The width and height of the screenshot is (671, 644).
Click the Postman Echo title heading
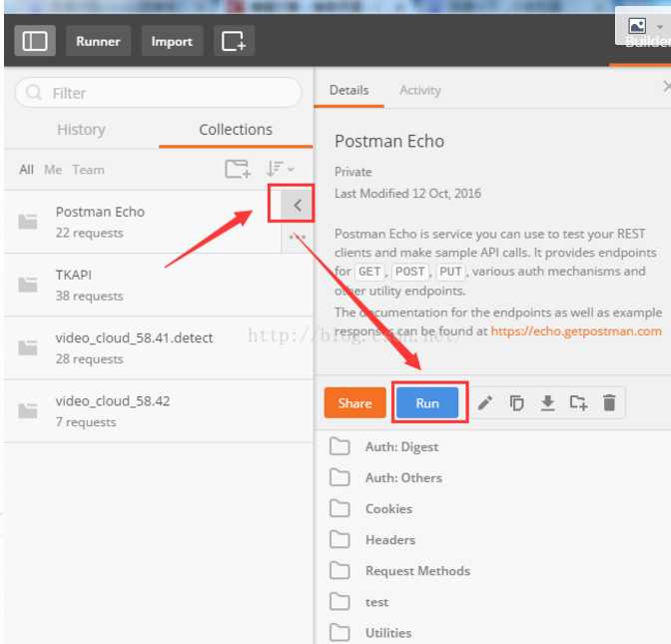389,141
